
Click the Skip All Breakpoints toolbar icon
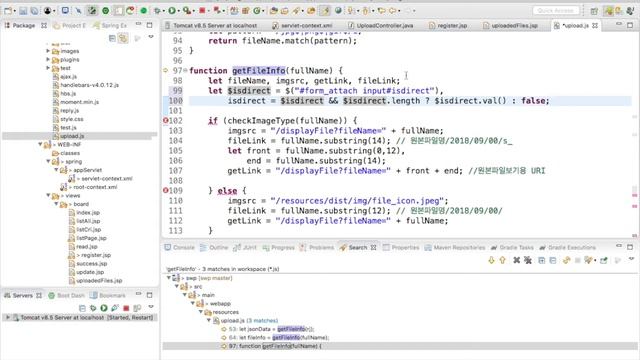pyautogui.click(x=78, y=11)
